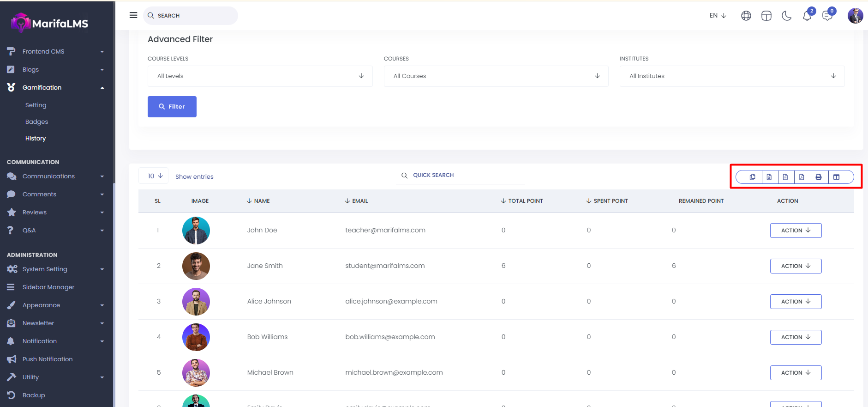Export the table as PDF
Screen dimensions: 868x407
[x=802, y=177]
